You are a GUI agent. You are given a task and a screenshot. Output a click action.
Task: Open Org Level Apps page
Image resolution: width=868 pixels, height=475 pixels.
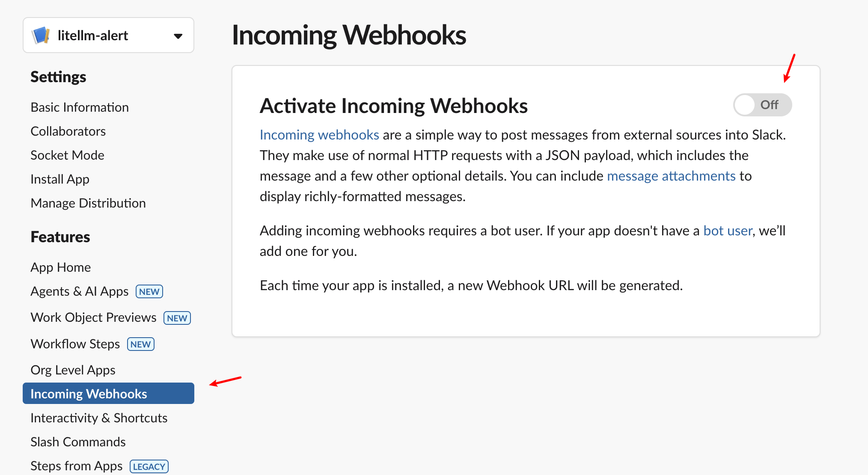[73, 370]
